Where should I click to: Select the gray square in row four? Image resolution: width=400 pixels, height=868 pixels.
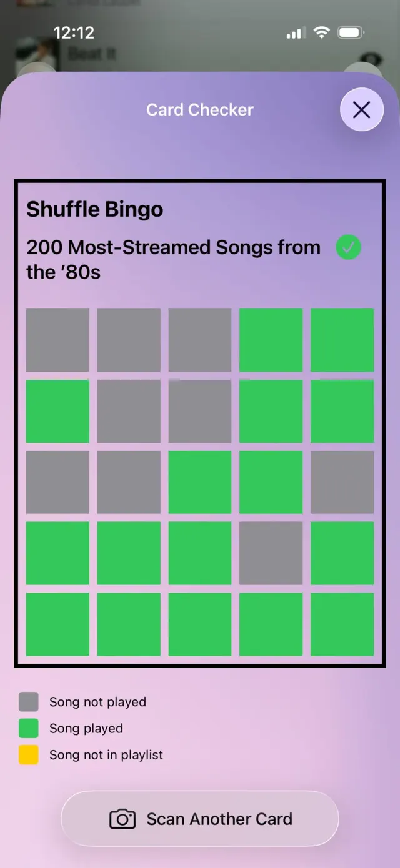click(x=271, y=553)
